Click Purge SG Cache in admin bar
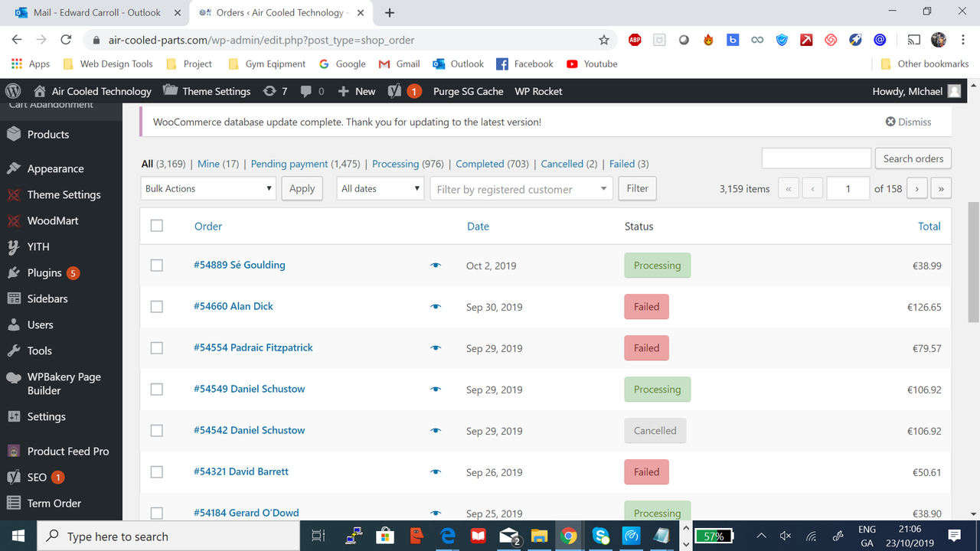 [x=469, y=91]
